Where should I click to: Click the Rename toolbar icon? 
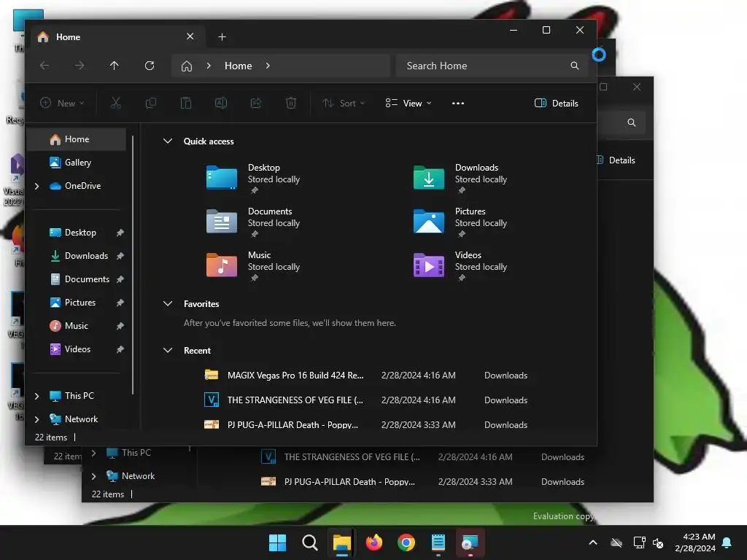[221, 103]
